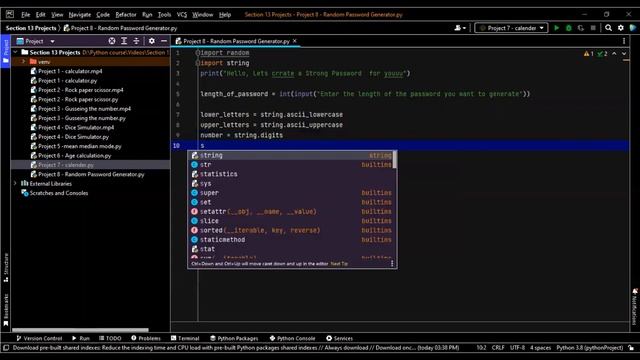Click the completion popup vertical scrollbar
The height and width of the screenshot is (360, 640).
click(x=394, y=159)
